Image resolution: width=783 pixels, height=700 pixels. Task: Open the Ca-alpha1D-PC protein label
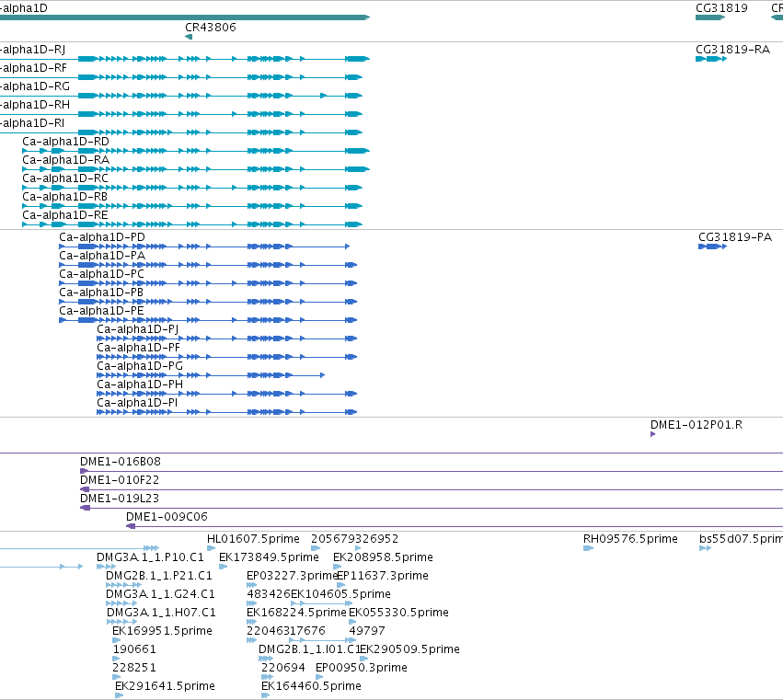pos(101,274)
